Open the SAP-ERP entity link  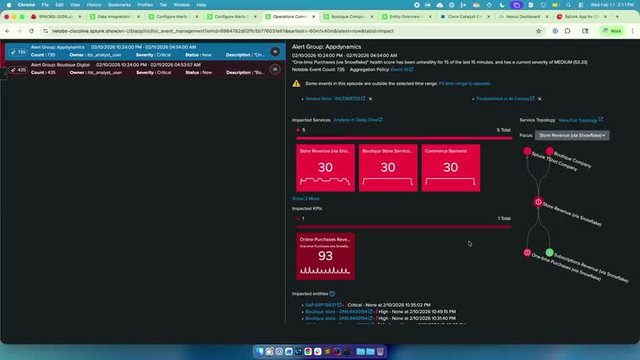tap(324, 305)
